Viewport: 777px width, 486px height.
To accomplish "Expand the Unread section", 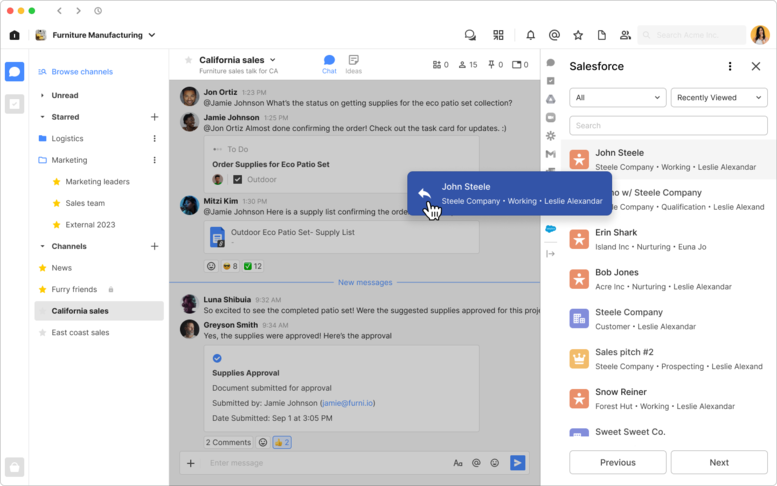I will click(42, 95).
